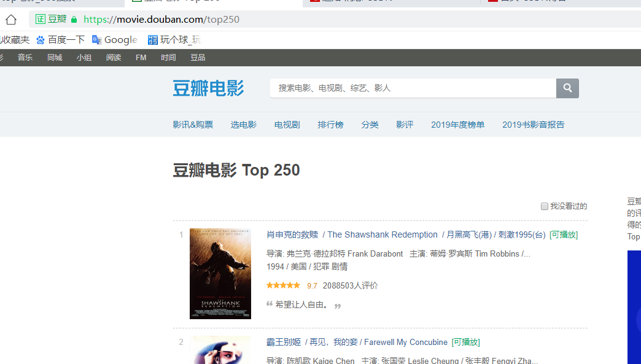The image size is (641, 364).
Task: Click the 可播放 link for Shawshank Redemption
Action: tap(564, 234)
